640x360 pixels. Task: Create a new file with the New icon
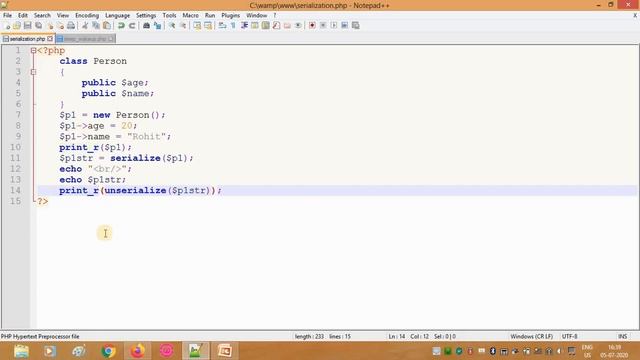7,26
